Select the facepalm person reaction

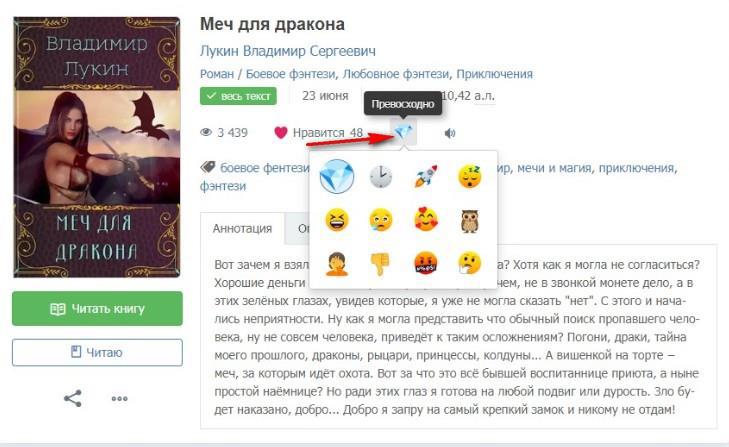[x=337, y=264]
